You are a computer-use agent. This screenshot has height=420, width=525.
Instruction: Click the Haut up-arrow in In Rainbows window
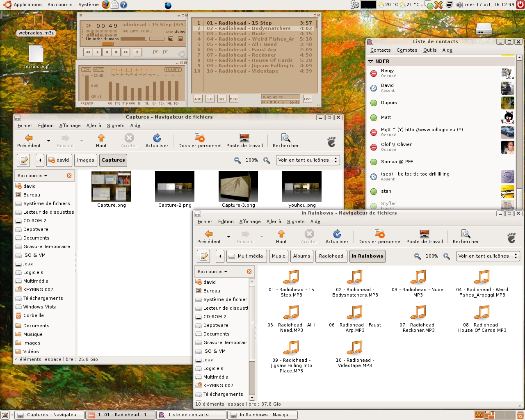(281, 236)
